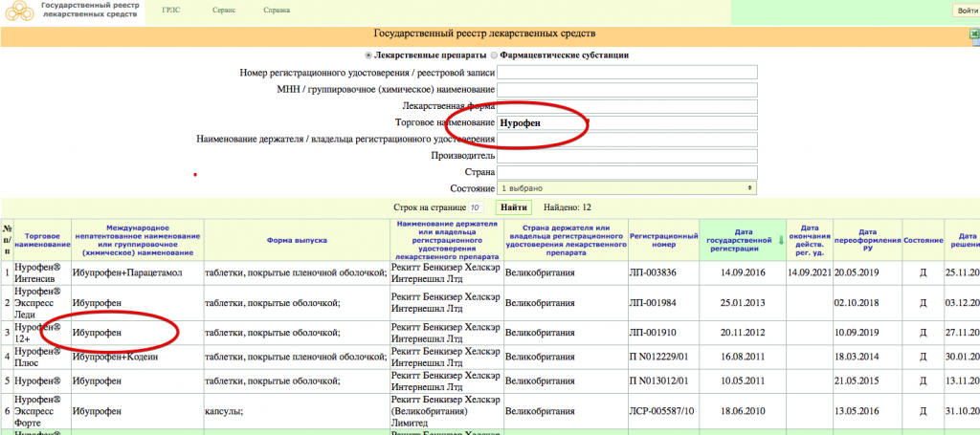Click the Торговое наименование field containing Нурофен
This screenshot has height=435, width=980.
627,123
